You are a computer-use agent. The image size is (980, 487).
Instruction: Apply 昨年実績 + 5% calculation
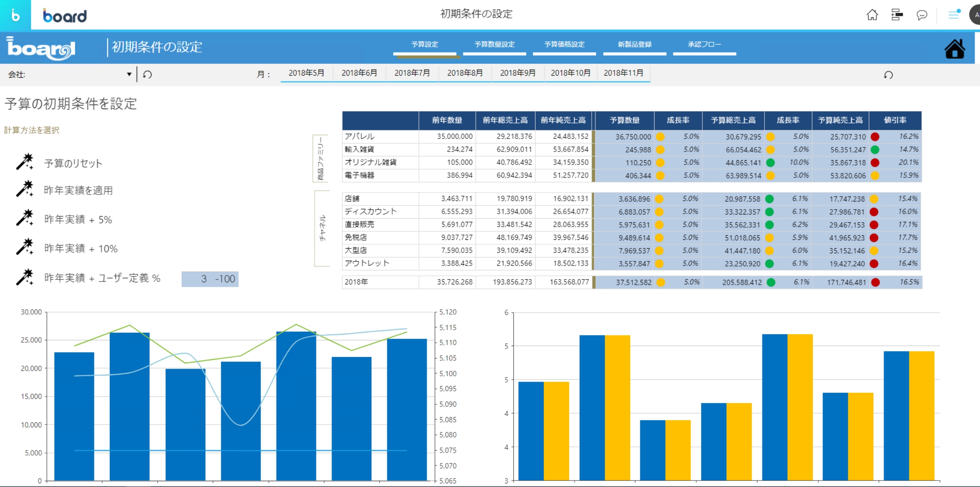tap(78, 220)
